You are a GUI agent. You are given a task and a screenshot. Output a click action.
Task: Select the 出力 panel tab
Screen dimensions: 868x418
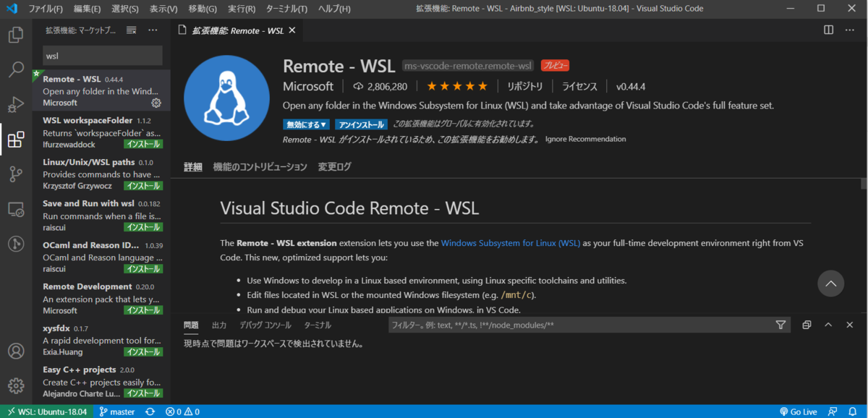pos(219,325)
